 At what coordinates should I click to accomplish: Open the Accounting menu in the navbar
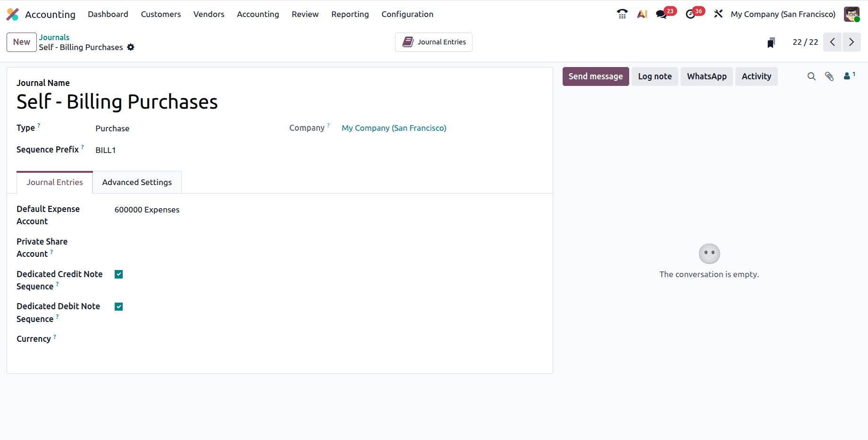tap(258, 14)
